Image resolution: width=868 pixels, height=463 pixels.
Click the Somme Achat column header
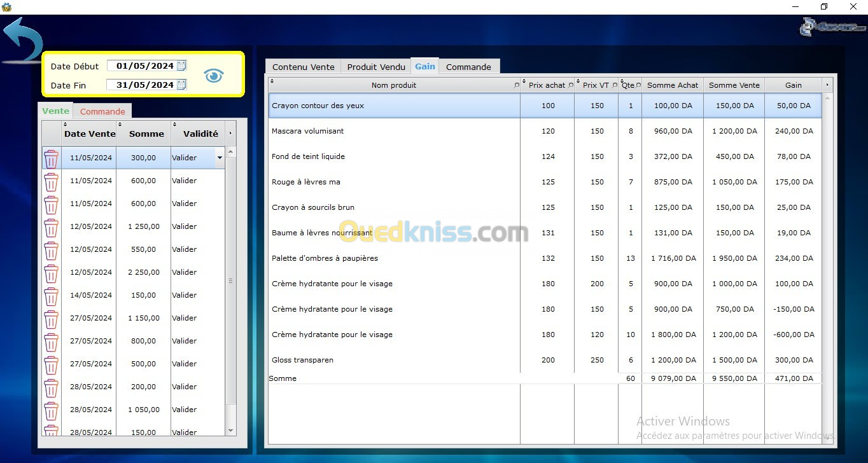tap(673, 85)
